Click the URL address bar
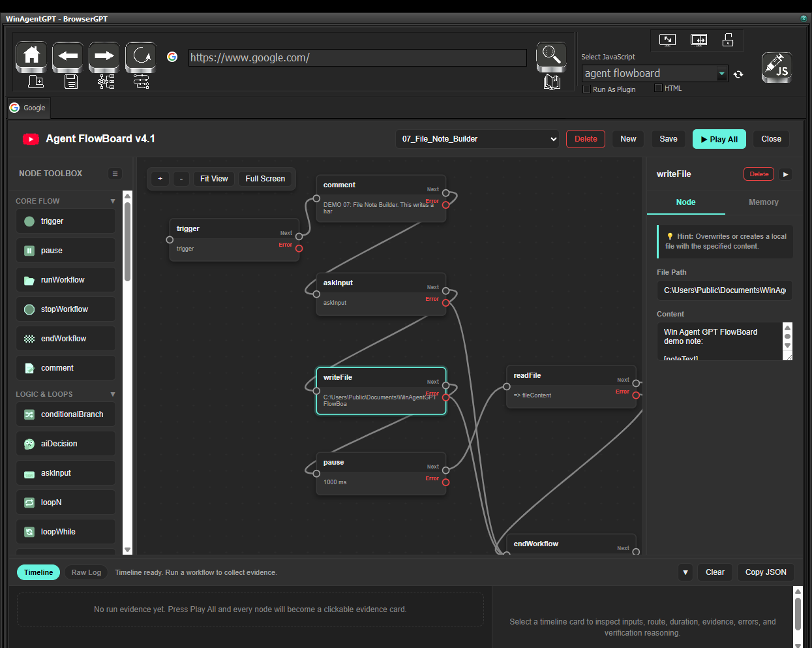This screenshot has height=648, width=812. pyautogui.click(x=357, y=57)
